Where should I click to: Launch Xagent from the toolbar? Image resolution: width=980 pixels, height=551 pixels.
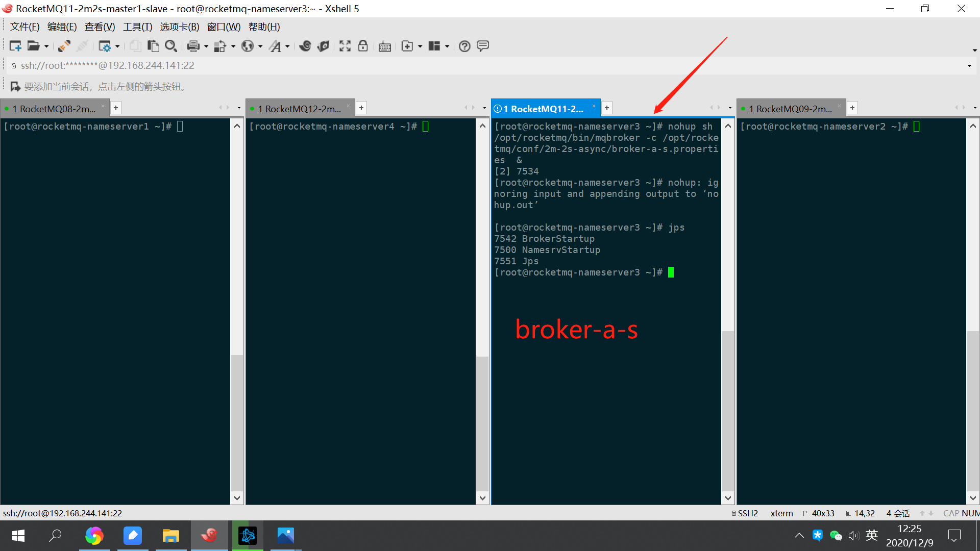click(x=323, y=46)
